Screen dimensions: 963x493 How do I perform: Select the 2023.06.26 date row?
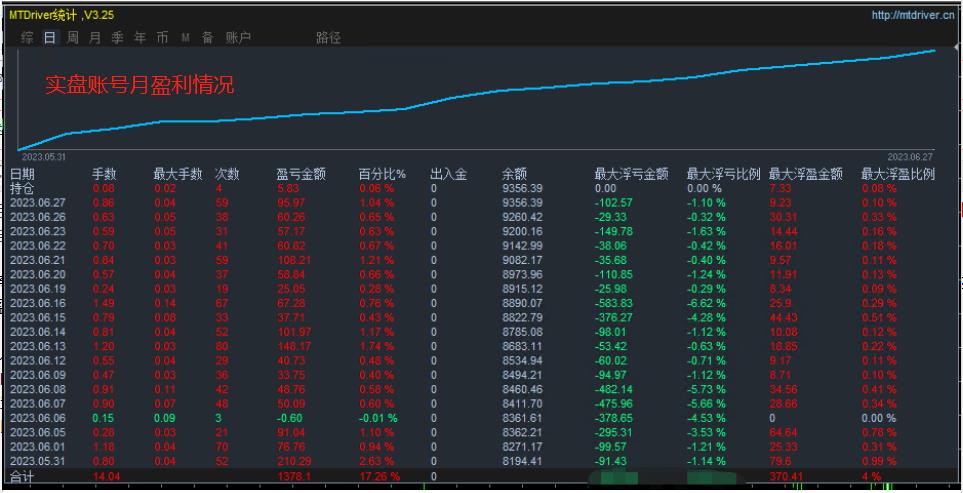tap(37, 217)
